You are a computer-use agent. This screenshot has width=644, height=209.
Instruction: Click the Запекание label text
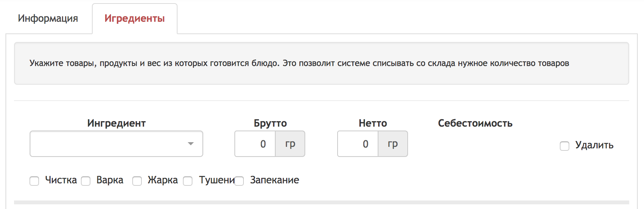pos(274,180)
